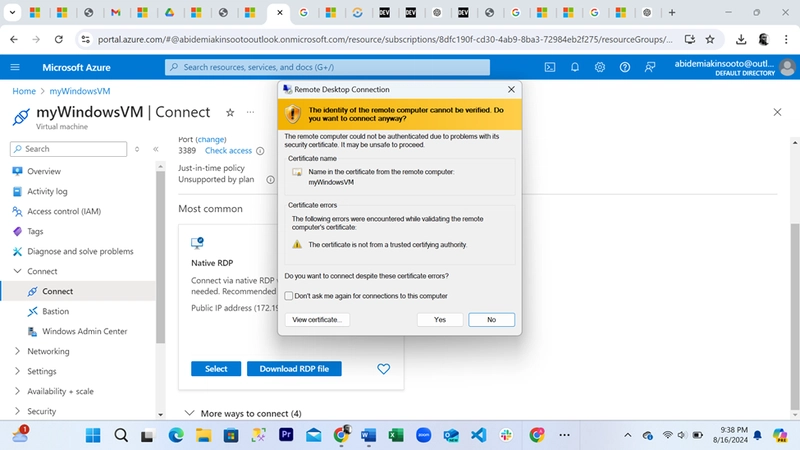Image resolution: width=800 pixels, height=450 pixels.
Task: Click the Check access link
Action: tap(228, 151)
